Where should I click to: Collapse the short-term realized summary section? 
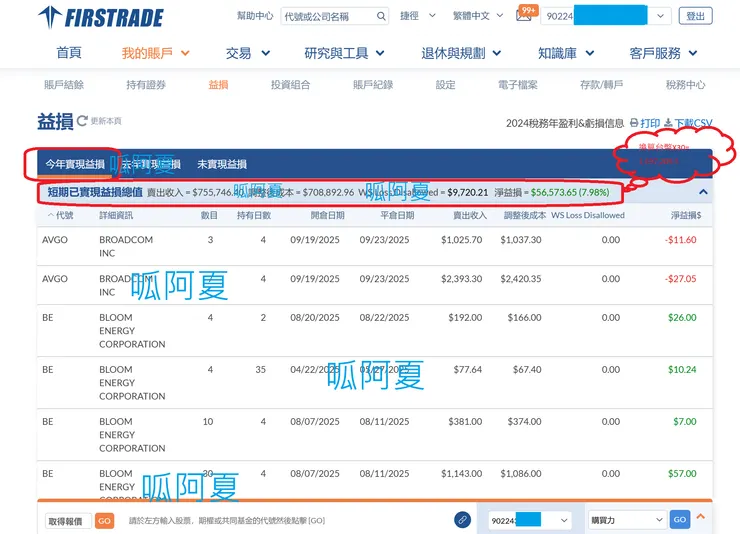[703, 192]
